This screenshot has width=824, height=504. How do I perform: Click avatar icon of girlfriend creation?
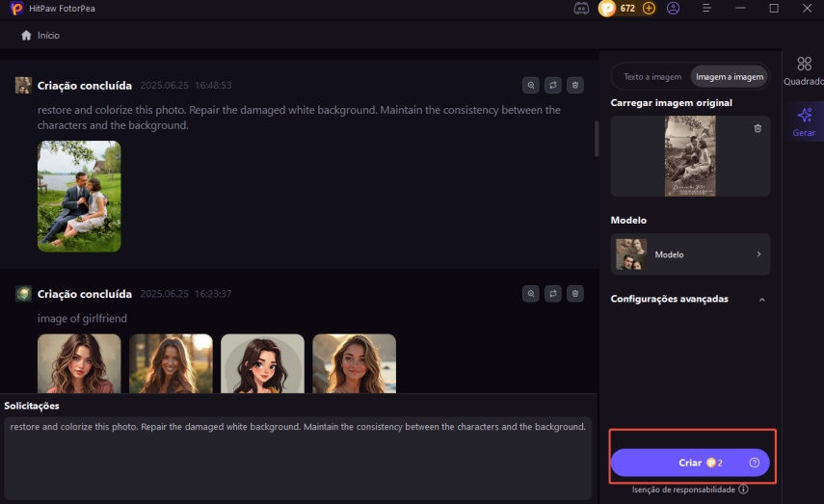point(23,294)
